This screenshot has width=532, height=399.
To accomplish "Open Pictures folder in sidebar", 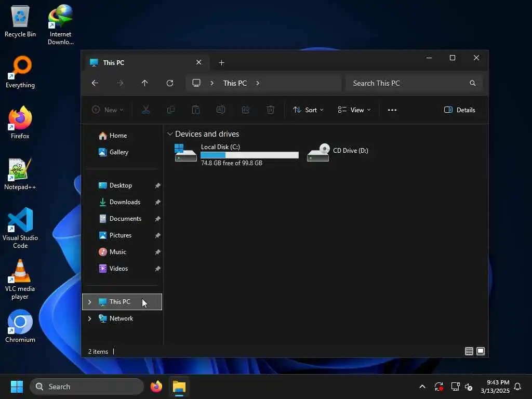I will (122, 235).
